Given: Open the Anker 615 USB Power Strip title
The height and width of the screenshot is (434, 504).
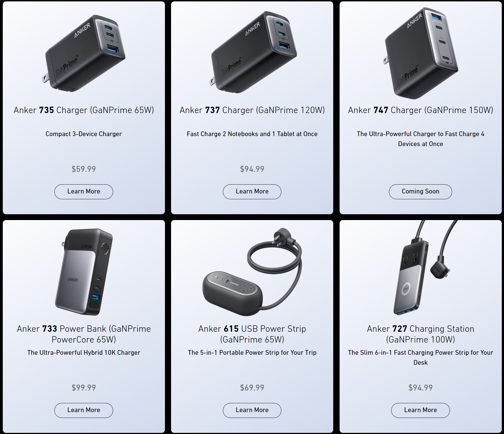Looking at the screenshot, I should (x=252, y=334).
